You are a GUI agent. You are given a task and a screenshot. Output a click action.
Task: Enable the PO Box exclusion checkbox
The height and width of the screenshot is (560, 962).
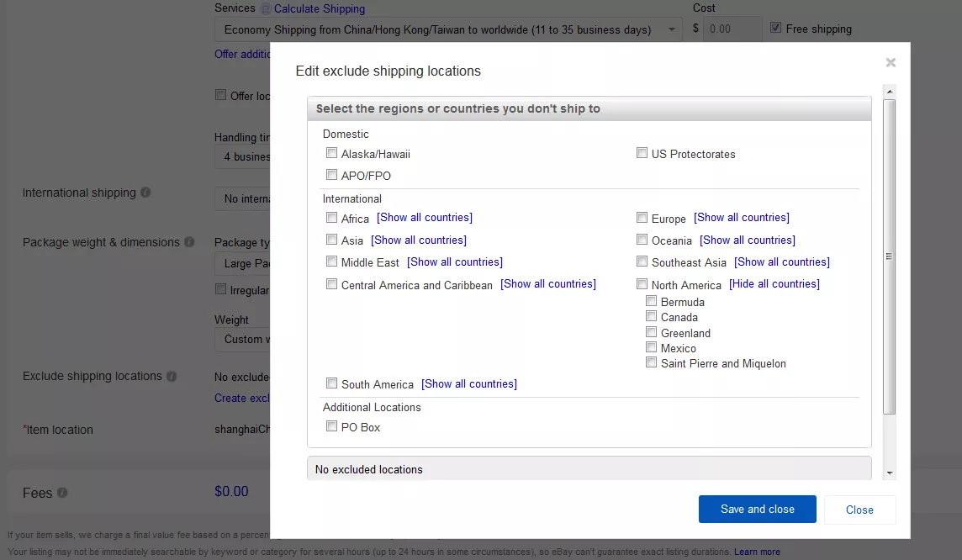pos(331,426)
